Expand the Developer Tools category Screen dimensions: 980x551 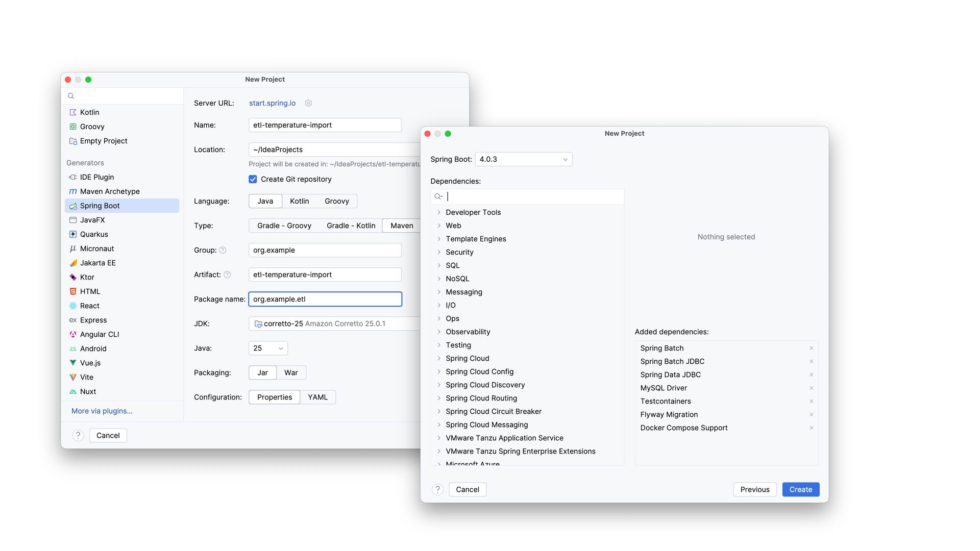439,212
